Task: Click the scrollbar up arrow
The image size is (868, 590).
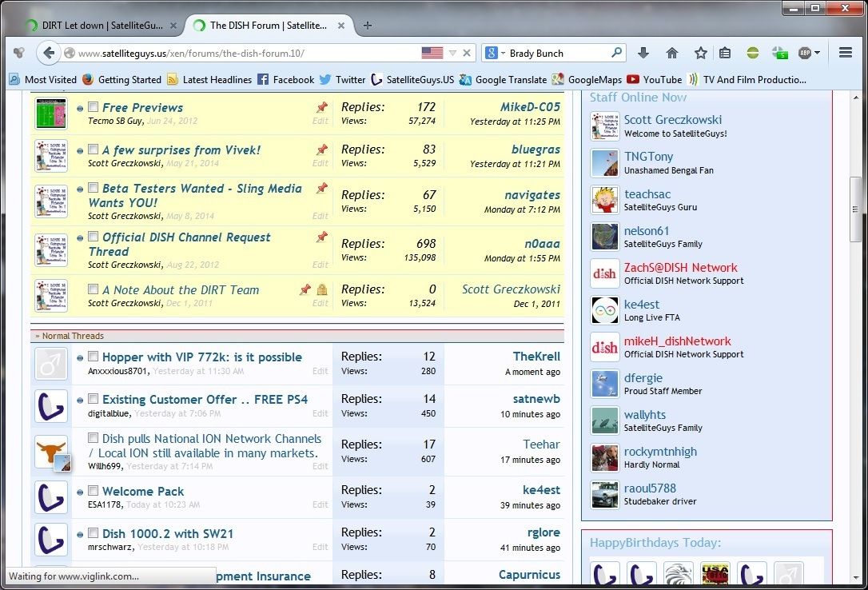Action: tap(855, 98)
